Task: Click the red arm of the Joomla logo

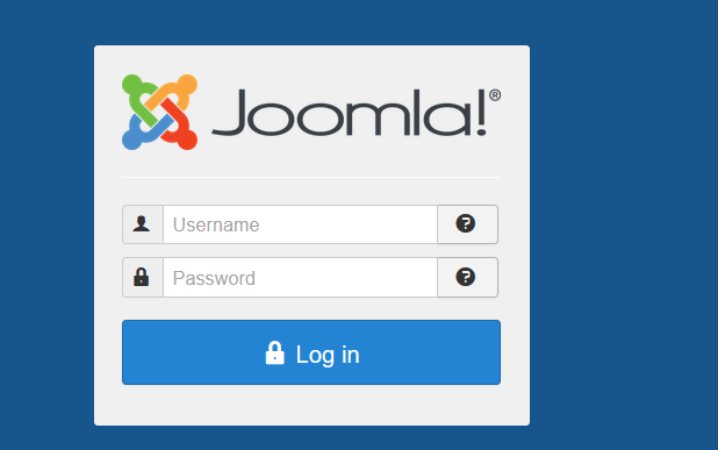Action: click(181, 126)
